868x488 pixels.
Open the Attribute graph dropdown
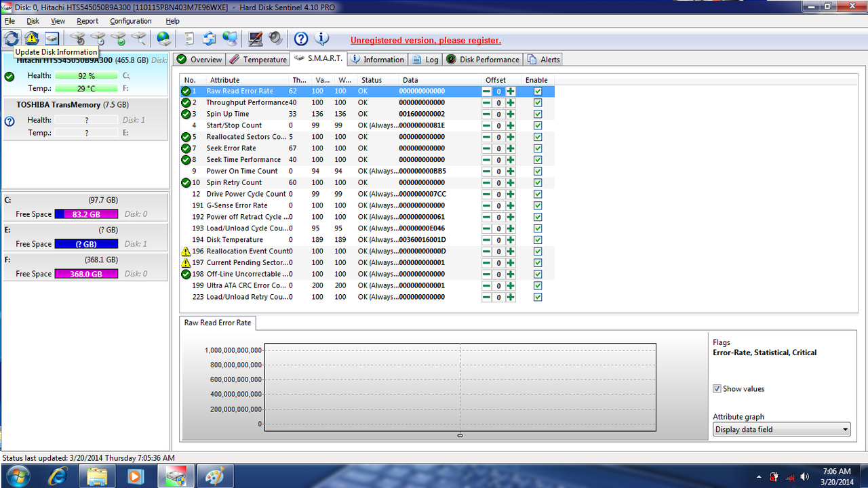click(781, 430)
